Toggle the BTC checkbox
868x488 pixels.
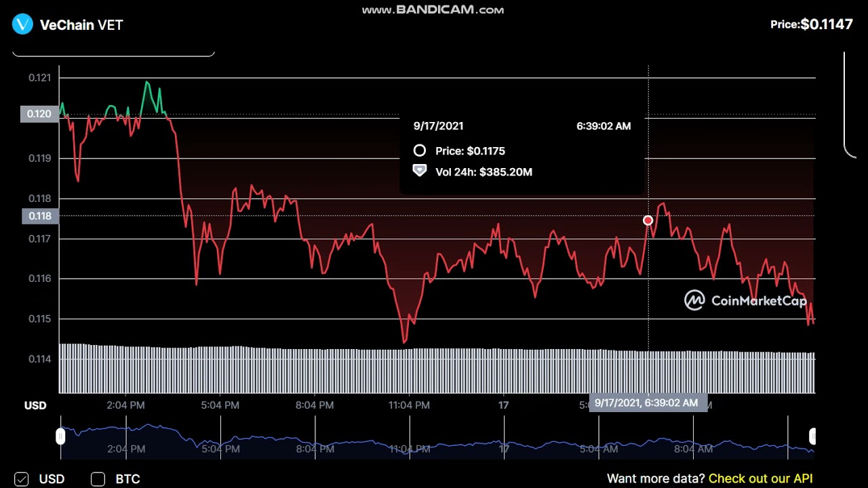98,479
